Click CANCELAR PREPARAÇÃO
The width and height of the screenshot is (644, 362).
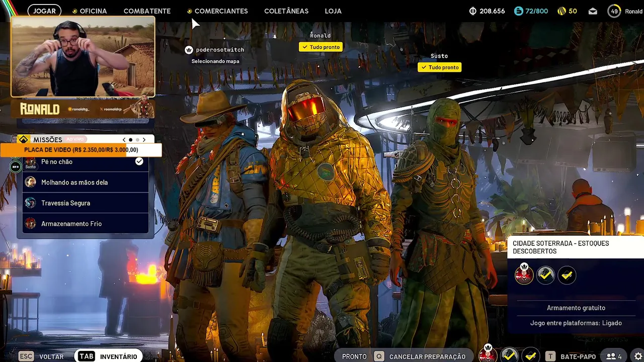[x=427, y=356]
